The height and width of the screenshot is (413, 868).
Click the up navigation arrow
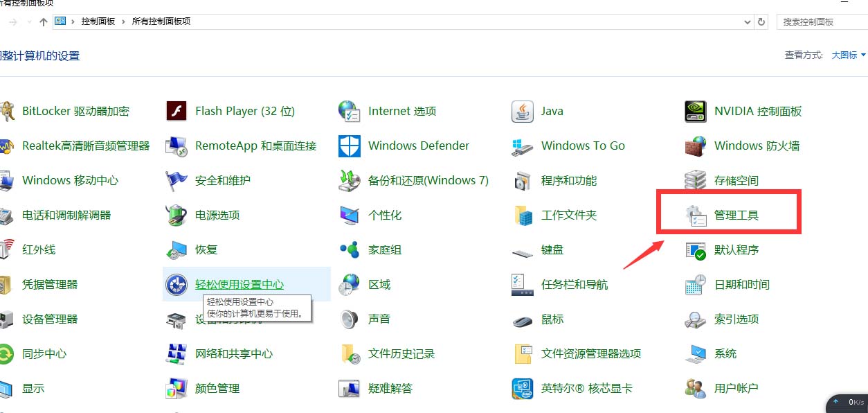click(x=43, y=21)
